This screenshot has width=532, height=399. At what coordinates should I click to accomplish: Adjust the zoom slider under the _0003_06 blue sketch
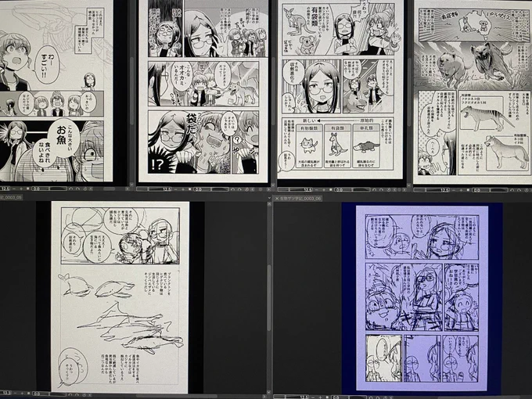pyautogui.click(x=291, y=397)
